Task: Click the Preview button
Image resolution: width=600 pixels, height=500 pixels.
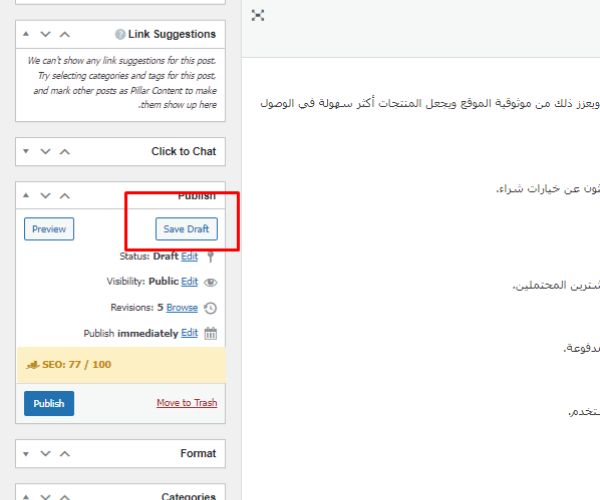Action: 49,229
